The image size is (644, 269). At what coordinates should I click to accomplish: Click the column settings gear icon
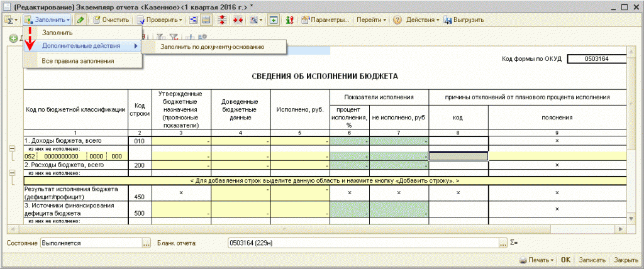pyautogui.click(x=203, y=37)
